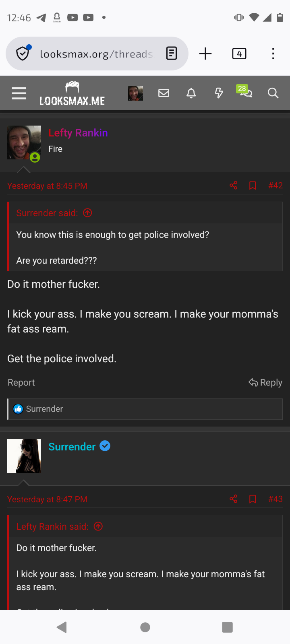290x644 pixels.
Task: Click the lightning bolt quick-access icon
Action: 219,93
